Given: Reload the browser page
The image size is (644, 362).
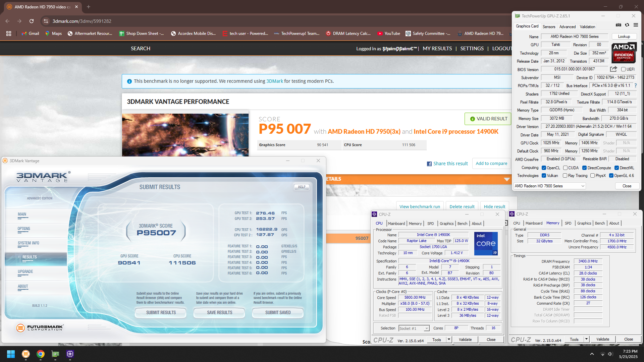Looking at the screenshot, I should (x=32, y=21).
